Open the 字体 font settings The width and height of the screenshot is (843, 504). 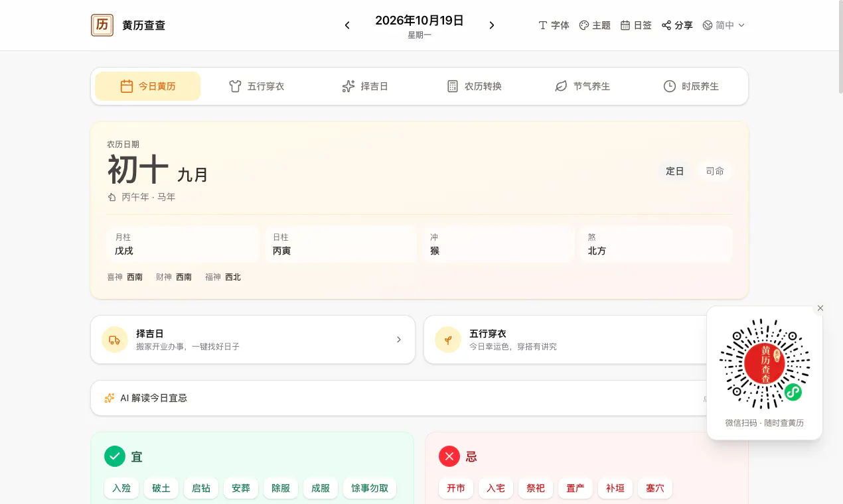[x=554, y=25]
